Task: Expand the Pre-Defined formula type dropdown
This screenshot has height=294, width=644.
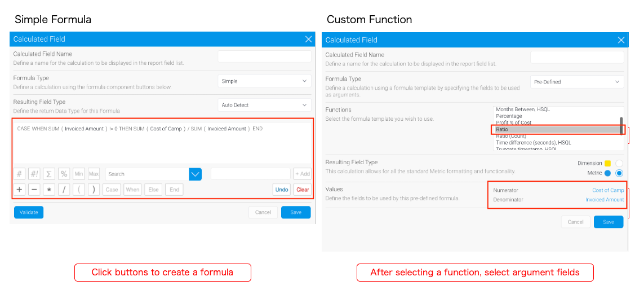Action: pos(577,82)
